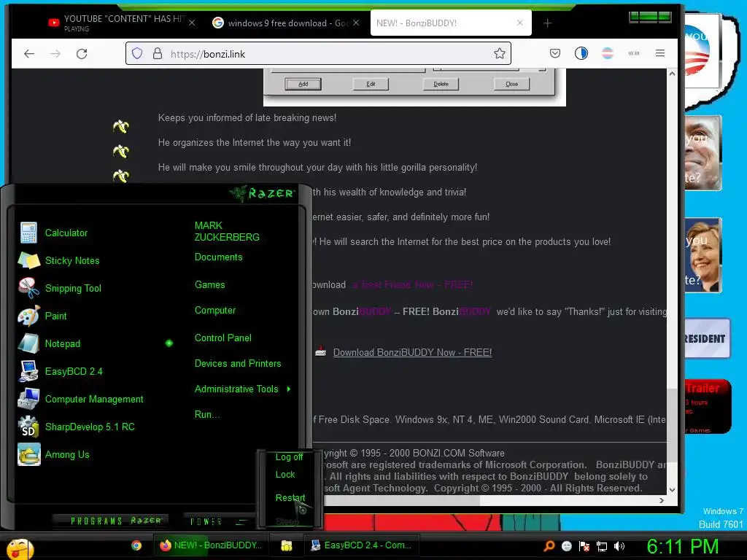
Task: Click the browser forward arrow
Action: [x=55, y=53]
